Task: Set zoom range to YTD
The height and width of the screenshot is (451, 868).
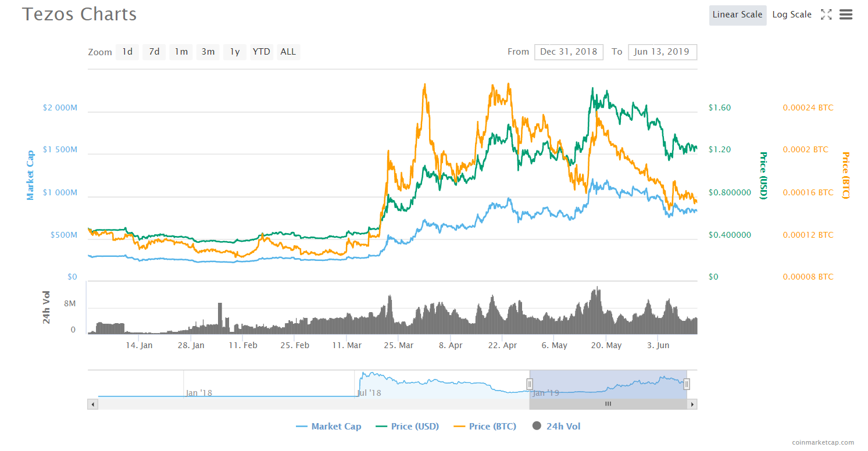Action: click(x=262, y=52)
